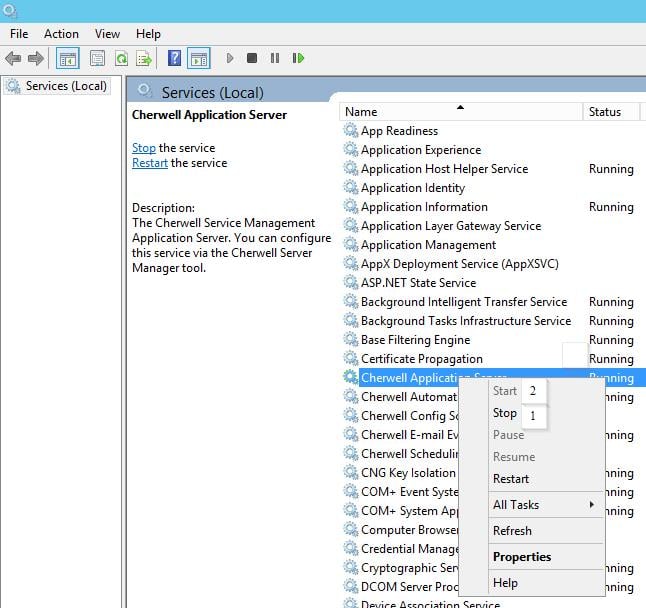Image resolution: width=646 pixels, height=608 pixels.
Task: Sort by the Status column header
Action: 610,112
